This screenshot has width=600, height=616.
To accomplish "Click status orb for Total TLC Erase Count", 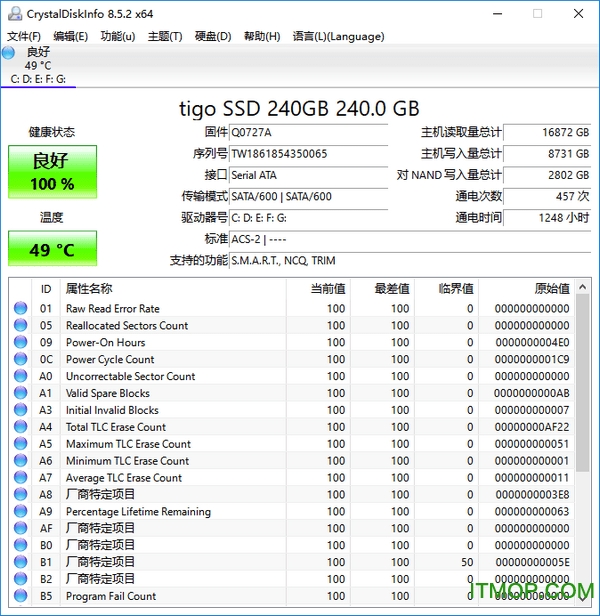I will click(x=20, y=427).
